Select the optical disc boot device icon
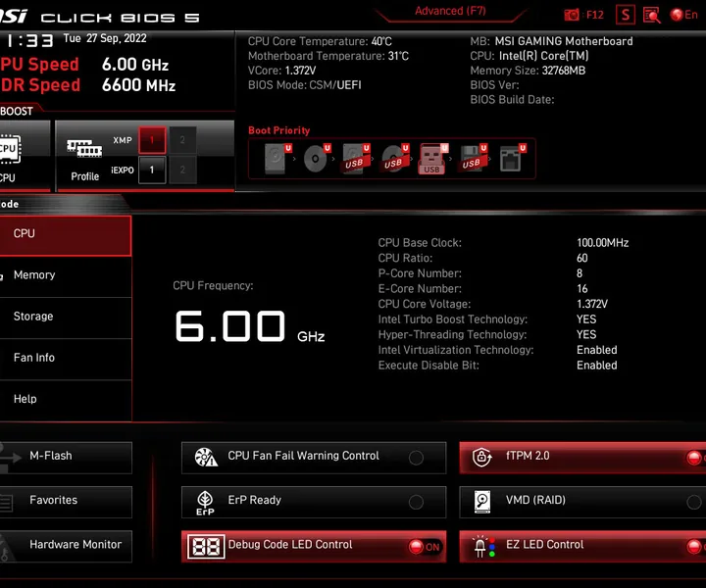 click(x=316, y=159)
